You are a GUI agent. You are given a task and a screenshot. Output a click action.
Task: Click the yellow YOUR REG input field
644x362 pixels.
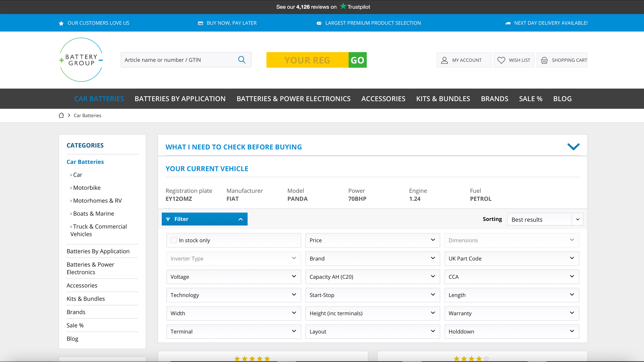pyautogui.click(x=307, y=60)
